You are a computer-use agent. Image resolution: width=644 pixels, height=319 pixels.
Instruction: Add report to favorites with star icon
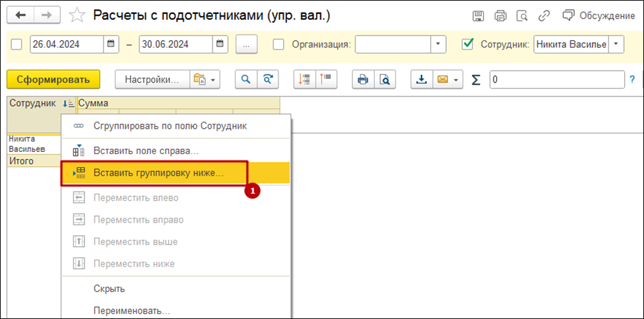point(77,15)
